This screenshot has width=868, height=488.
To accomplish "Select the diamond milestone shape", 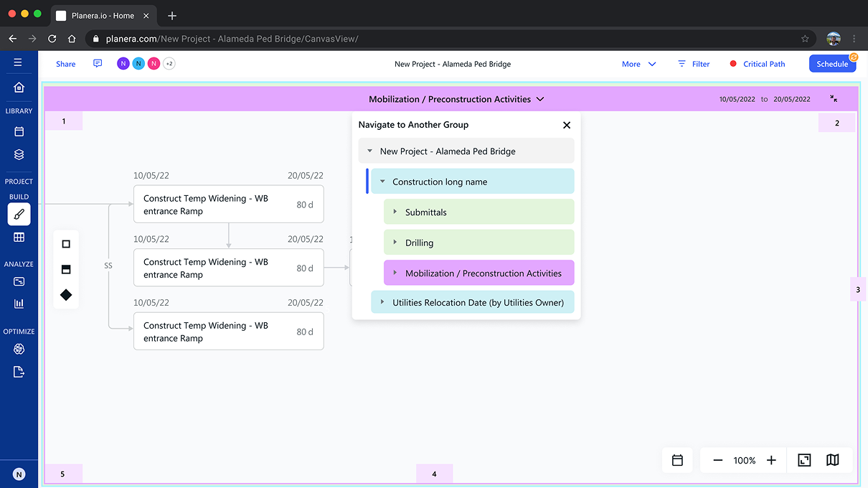I will click(66, 295).
